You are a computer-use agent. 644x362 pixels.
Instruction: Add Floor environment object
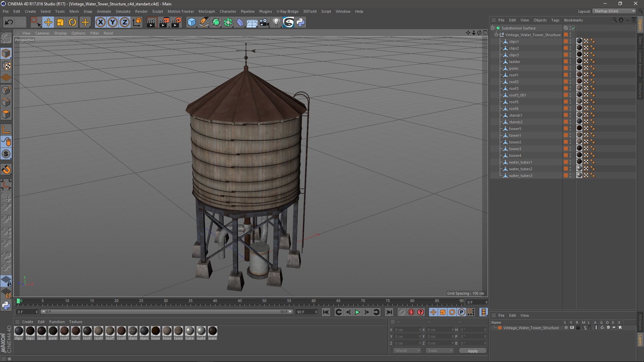click(x=252, y=22)
